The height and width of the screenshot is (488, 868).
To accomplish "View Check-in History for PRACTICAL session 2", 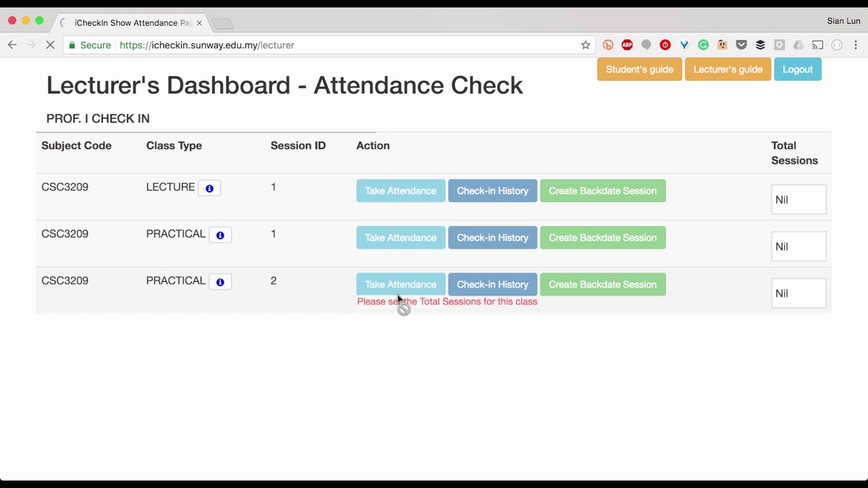I will (x=492, y=284).
